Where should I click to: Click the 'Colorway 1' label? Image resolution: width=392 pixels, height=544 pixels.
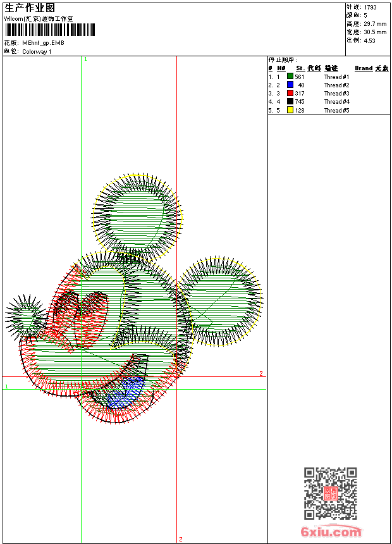point(37,52)
